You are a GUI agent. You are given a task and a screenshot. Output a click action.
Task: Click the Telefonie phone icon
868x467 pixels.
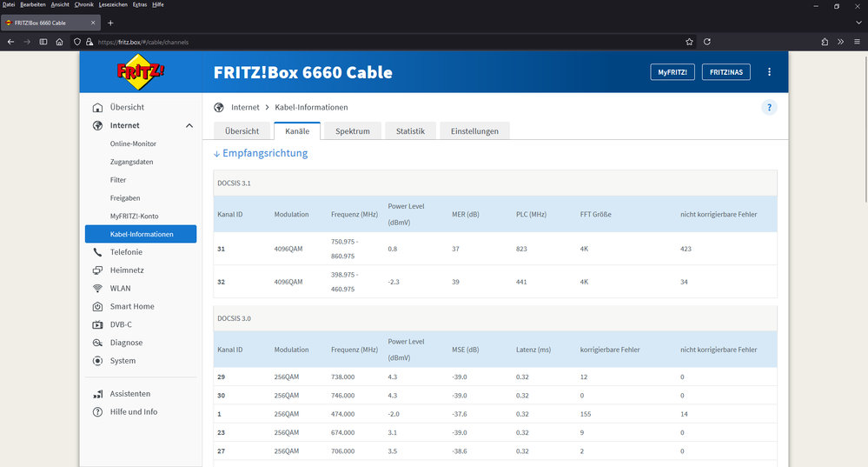coord(97,252)
